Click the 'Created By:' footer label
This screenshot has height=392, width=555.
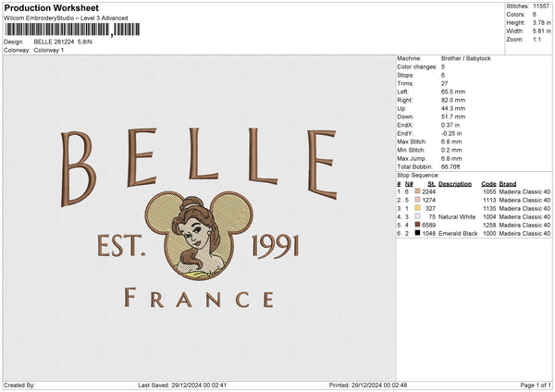click(x=19, y=386)
